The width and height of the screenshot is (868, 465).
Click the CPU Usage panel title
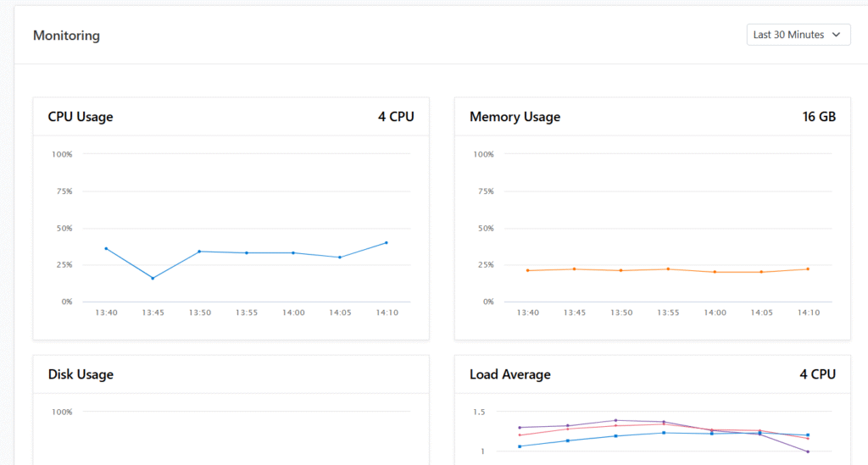[81, 117]
